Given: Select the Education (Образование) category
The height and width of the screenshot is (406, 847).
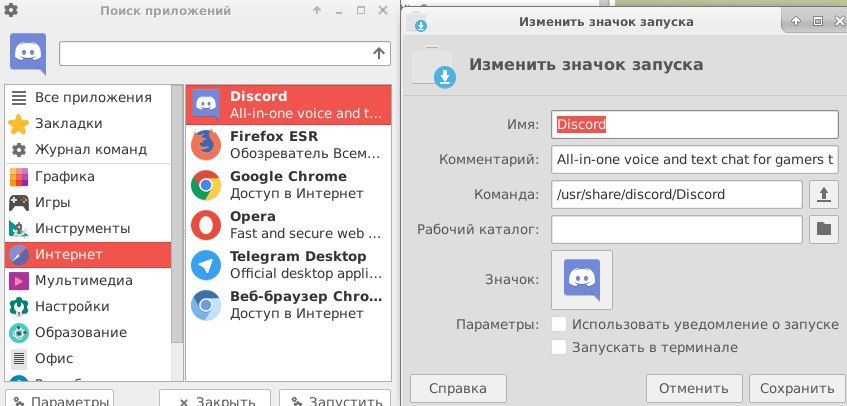Looking at the screenshot, I should [88, 332].
